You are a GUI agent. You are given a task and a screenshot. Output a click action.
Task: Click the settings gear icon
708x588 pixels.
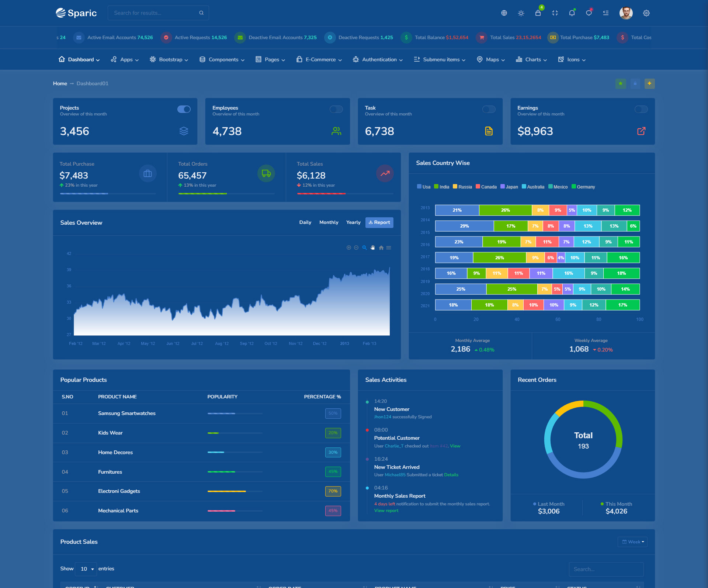[646, 13]
